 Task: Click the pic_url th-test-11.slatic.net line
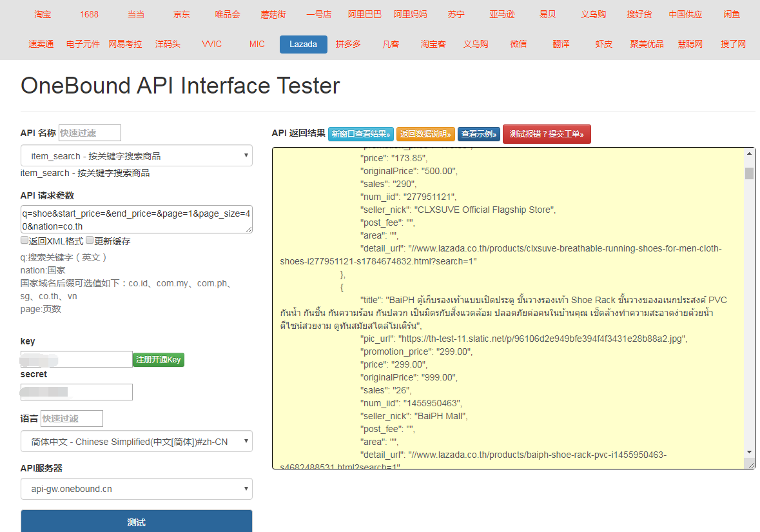524,339
